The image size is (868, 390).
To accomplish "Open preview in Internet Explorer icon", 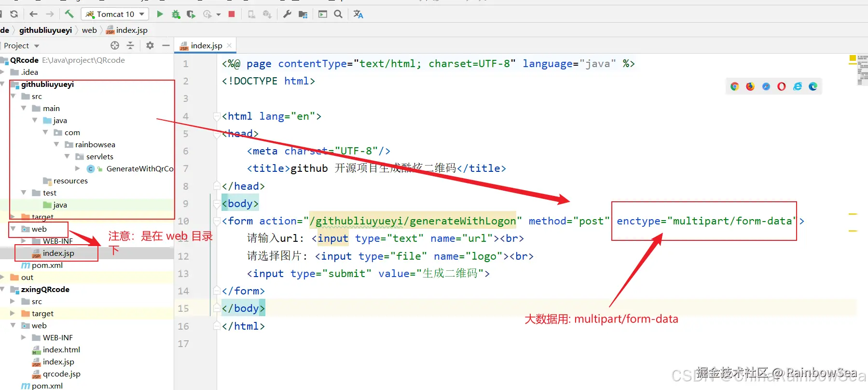I will point(798,86).
